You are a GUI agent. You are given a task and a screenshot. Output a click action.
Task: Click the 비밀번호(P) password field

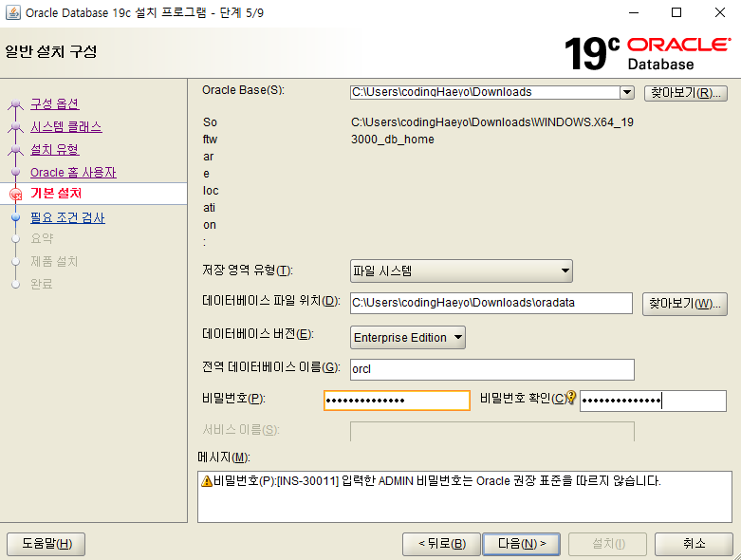[397, 401]
